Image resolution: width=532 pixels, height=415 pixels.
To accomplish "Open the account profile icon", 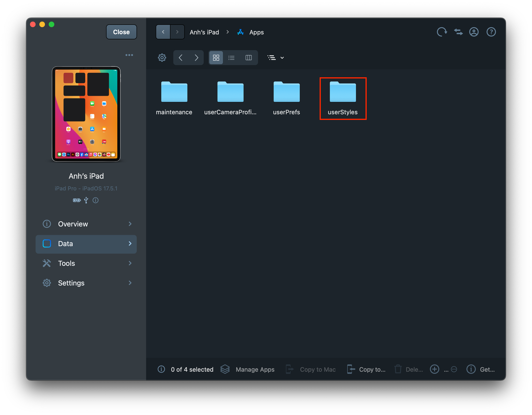I will [x=474, y=32].
